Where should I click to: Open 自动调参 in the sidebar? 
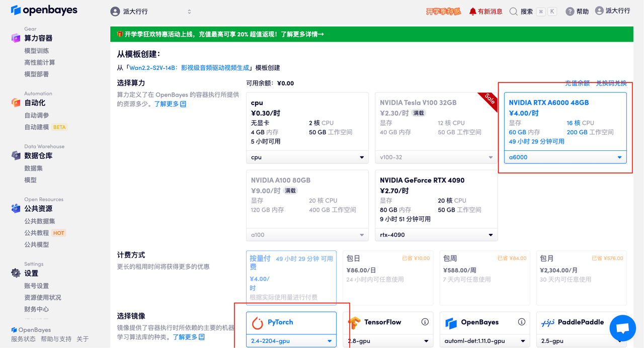point(37,115)
